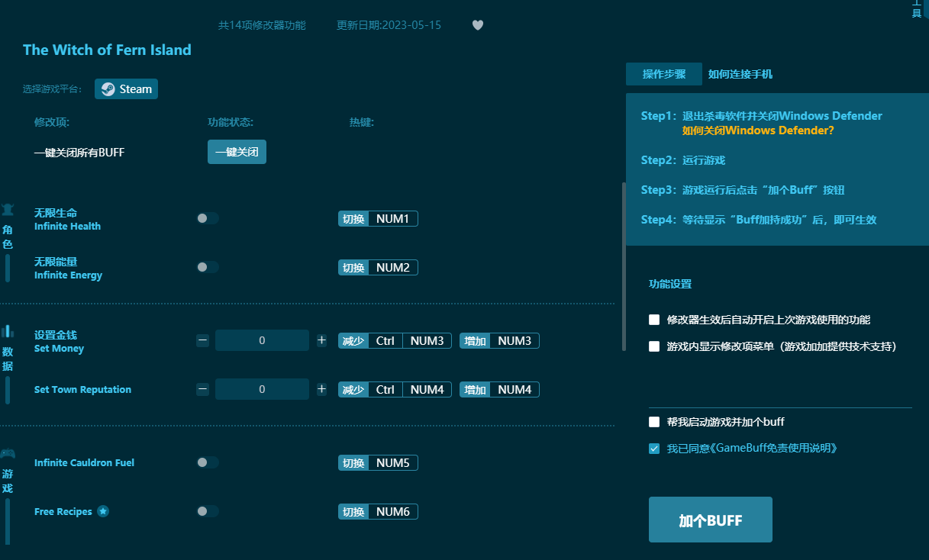Click the Set Town Reputation input field
929x560 pixels.
coord(262,389)
